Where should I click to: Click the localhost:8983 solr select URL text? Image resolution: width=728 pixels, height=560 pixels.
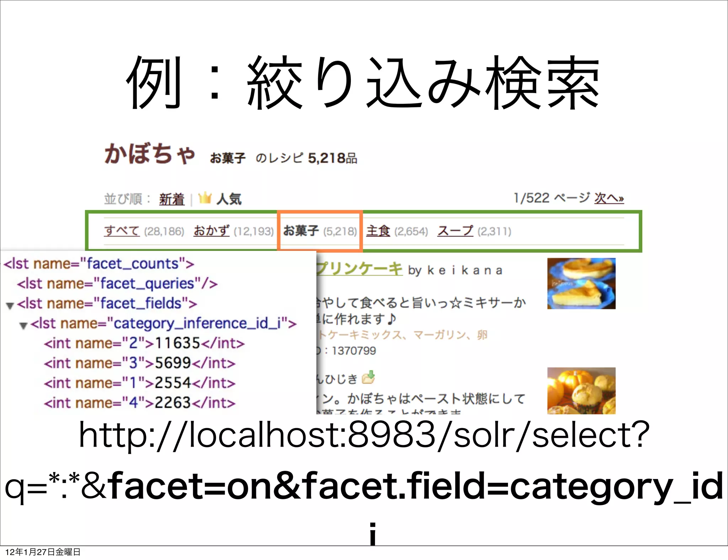pos(364,435)
